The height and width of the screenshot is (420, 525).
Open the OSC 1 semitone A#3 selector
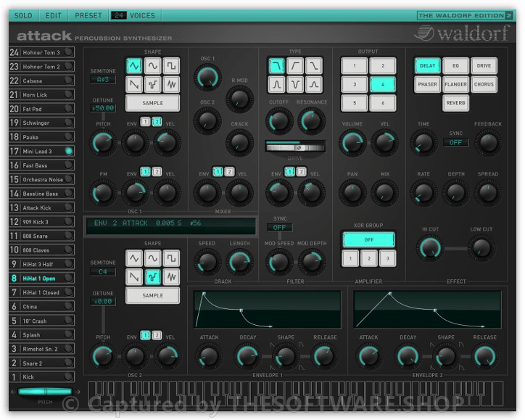point(102,80)
